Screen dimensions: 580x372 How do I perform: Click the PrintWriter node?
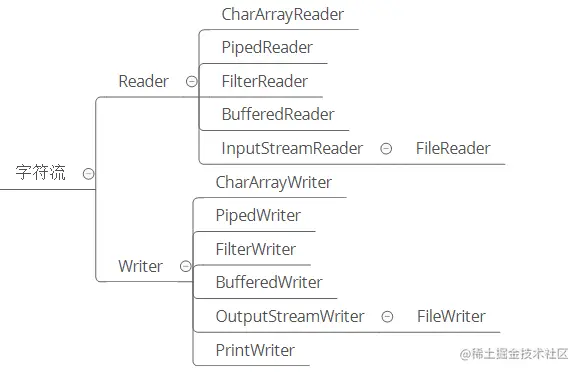(255, 350)
